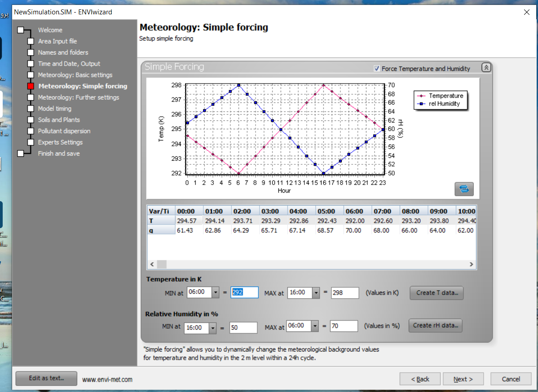Open humidity MAX time dropdown

tap(315, 326)
